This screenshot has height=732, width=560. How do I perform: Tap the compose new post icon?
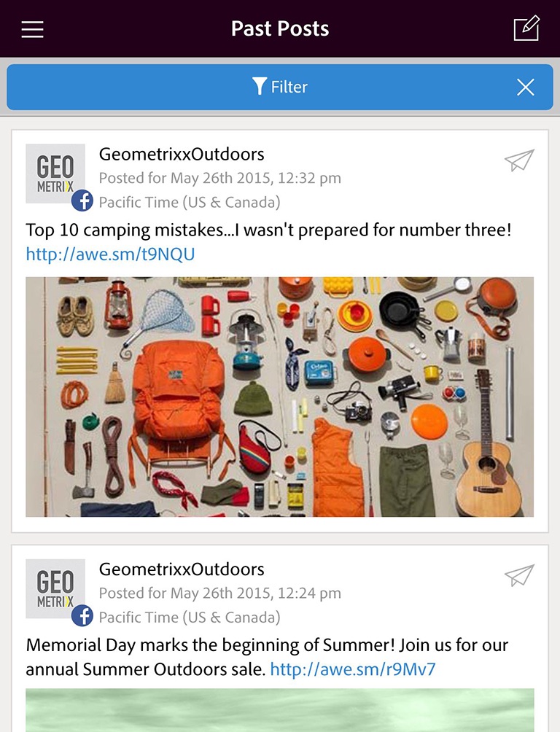[x=526, y=28]
